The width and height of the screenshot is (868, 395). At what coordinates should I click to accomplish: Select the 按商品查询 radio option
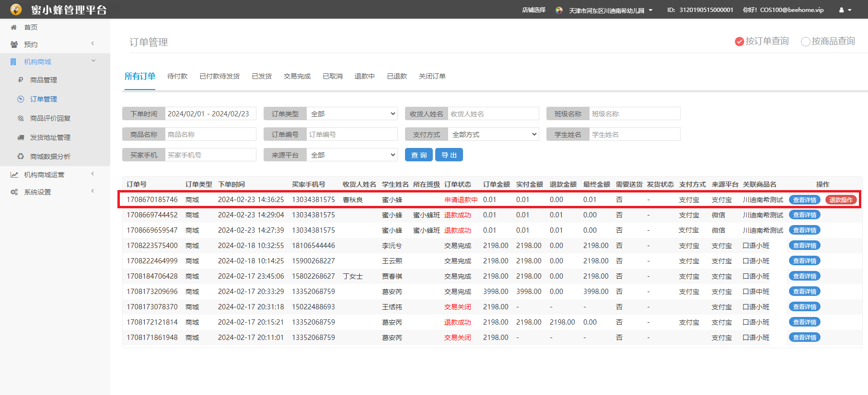point(805,42)
